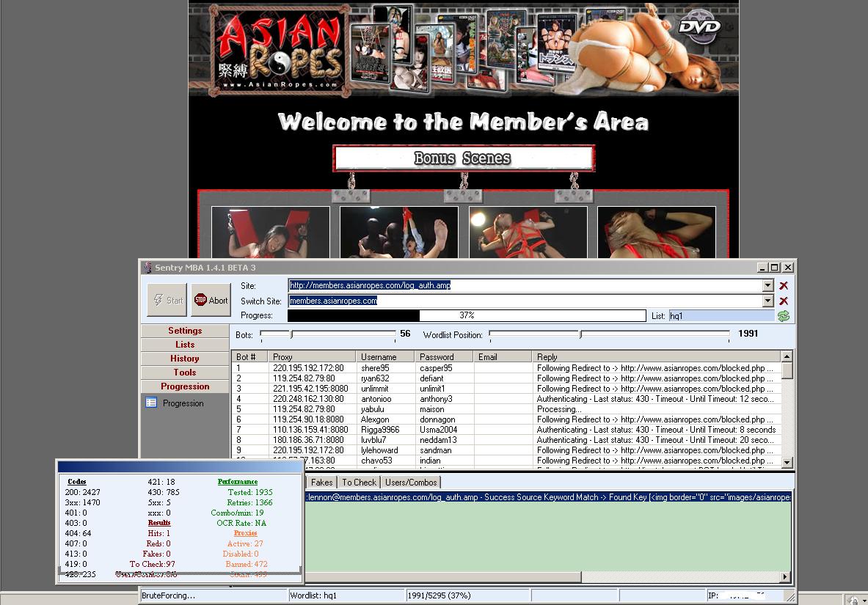Screen dimensions: 868x605
Task: Open the Switch Site dropdown arrow
Action: point(767,301)
